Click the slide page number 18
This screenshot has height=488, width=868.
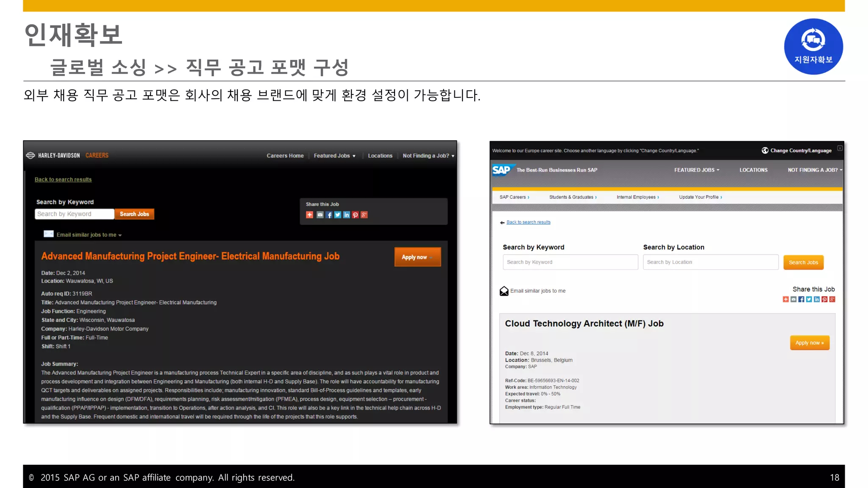[x=835, y=478]
